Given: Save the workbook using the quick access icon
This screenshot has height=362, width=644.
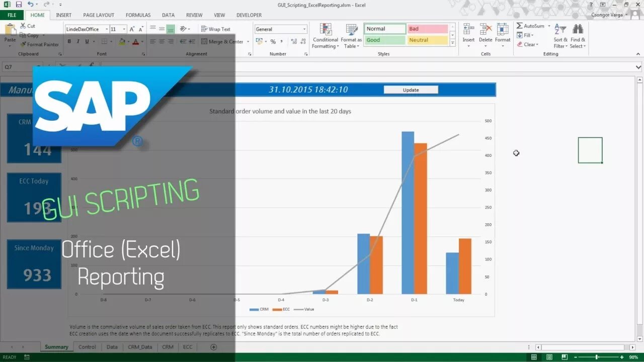Looking at the screenshot, I should point(19,4).
